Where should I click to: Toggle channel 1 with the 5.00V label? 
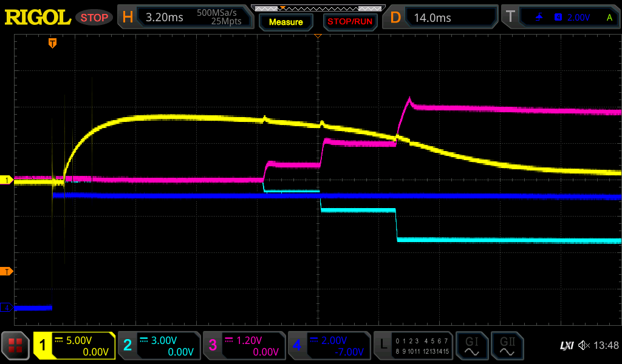click(75, 346)
